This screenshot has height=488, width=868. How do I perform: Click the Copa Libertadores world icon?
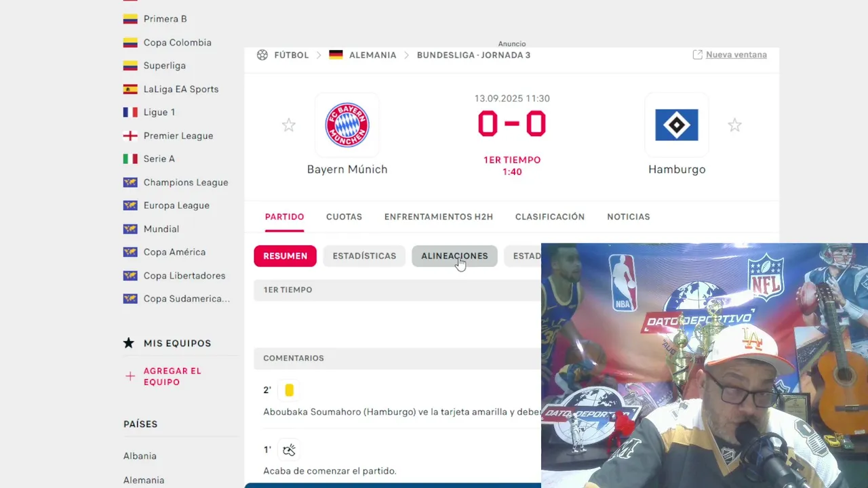(x=130, y=275)
